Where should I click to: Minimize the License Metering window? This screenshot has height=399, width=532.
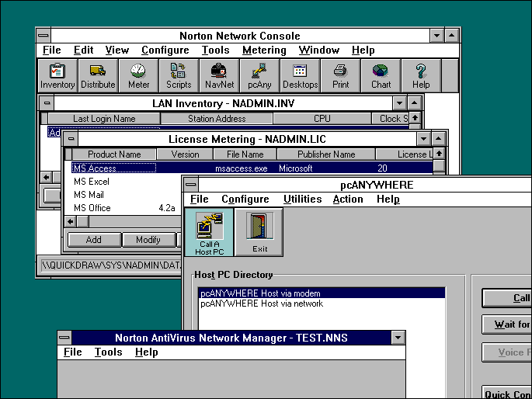pyautogui.click(x=424, y=138)
